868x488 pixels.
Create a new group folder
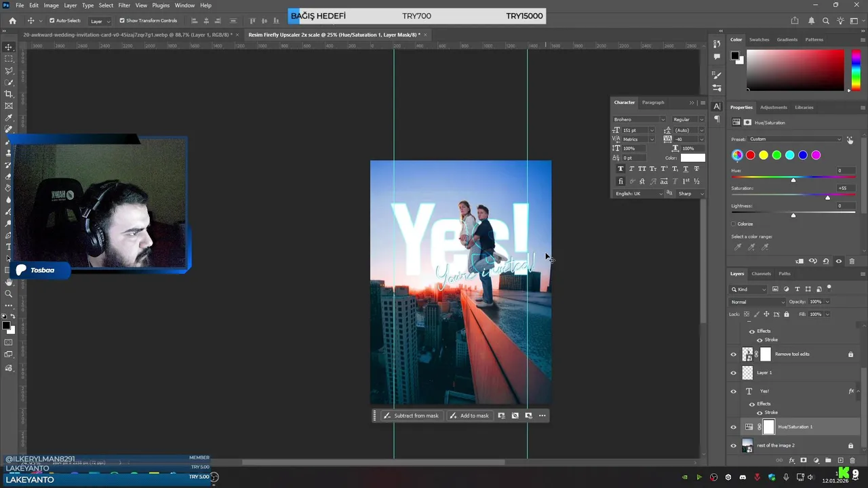(828, 460)
